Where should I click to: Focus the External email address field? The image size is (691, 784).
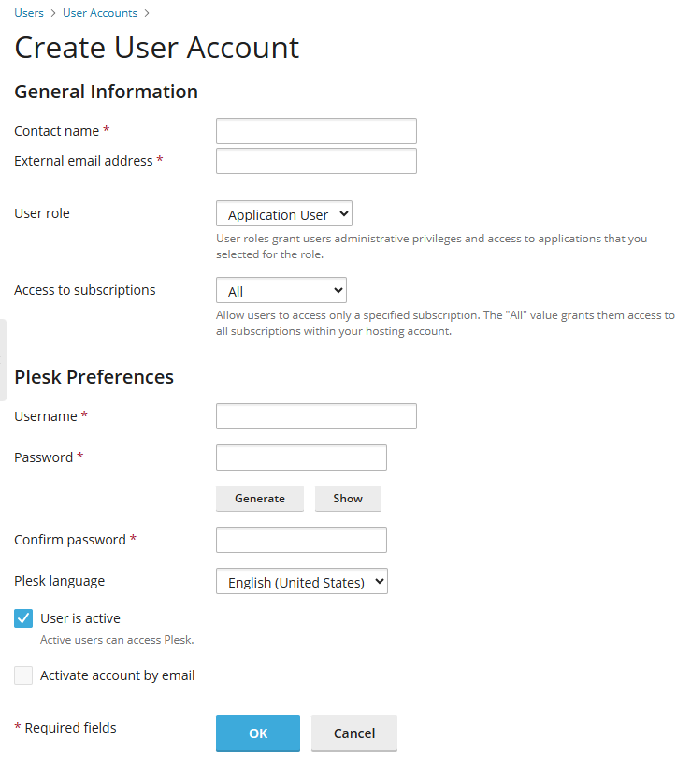pos(316,161)
